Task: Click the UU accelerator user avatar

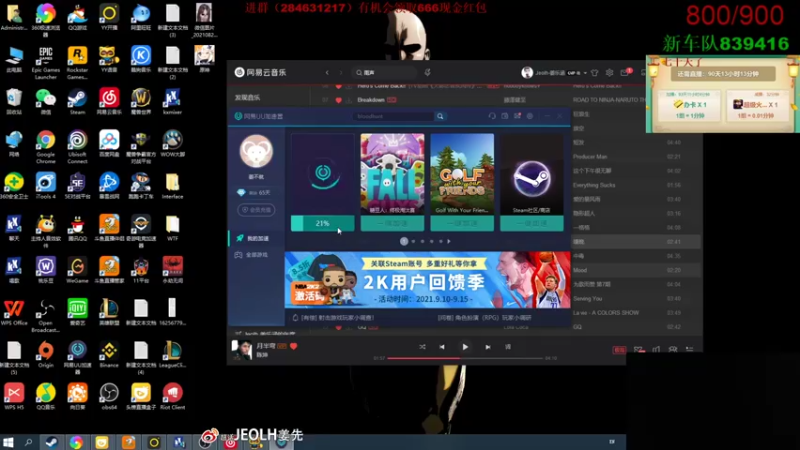Action: [x=256, y=151]
